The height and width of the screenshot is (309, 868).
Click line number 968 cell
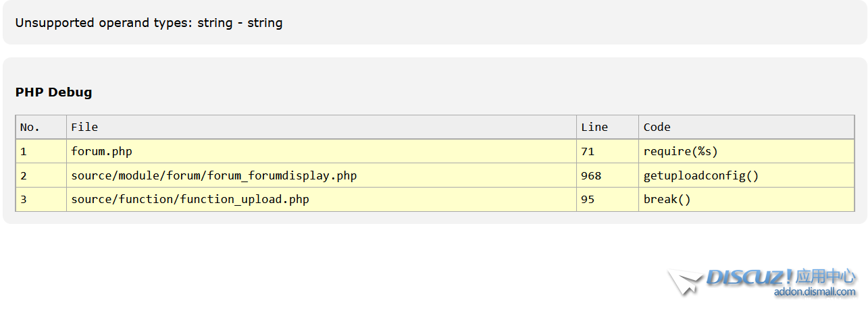(591, 175)
